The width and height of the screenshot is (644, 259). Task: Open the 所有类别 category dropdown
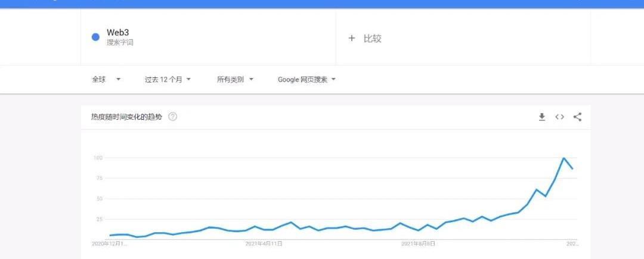click(235, 79)
